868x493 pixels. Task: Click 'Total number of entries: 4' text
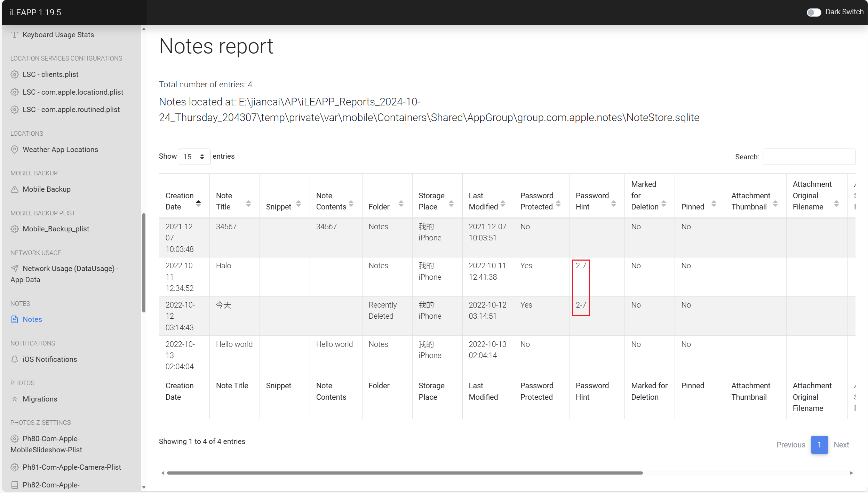click(206, 85)
